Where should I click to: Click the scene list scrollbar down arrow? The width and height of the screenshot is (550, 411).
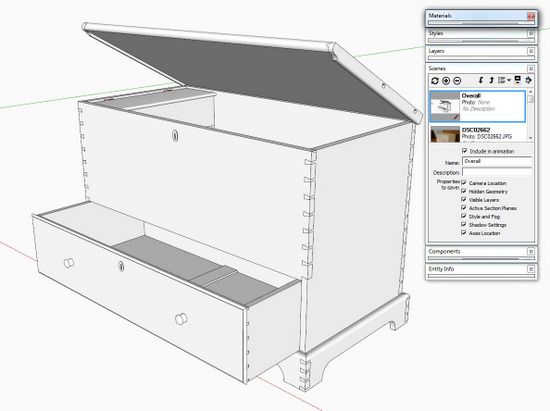530,138
